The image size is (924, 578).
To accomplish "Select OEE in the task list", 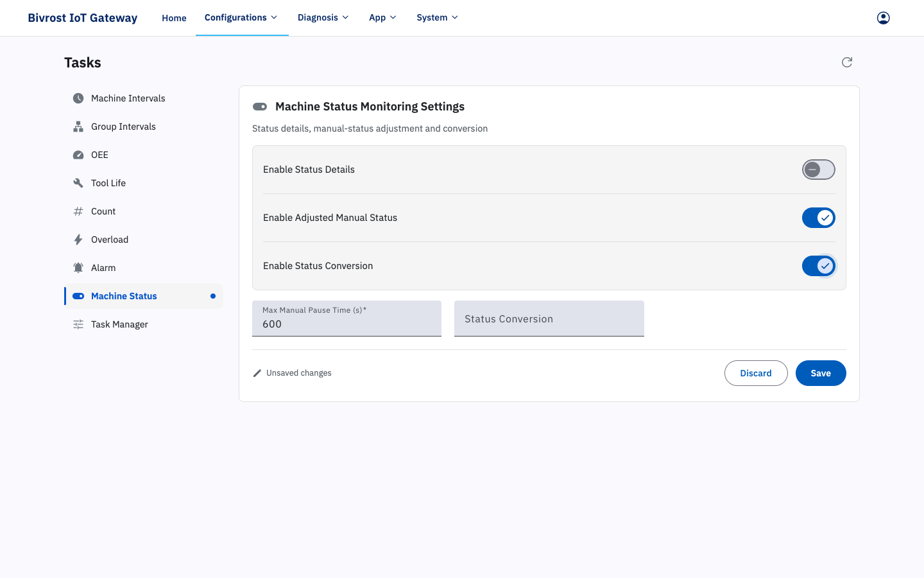I will click(x=144, y=155).
